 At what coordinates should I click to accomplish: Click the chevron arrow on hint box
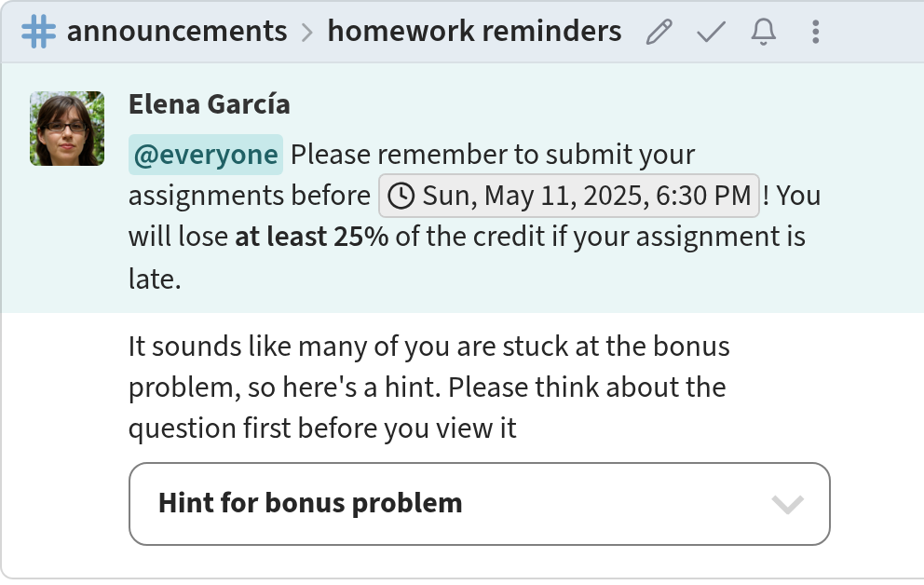(x=787, y=505)
